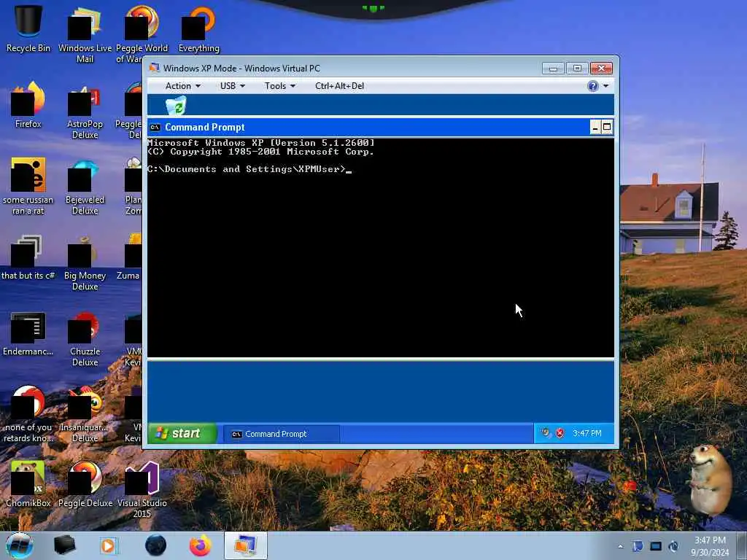
Task: Click the monitor network tray icon
Action: pyautogui.click(x=656, y=546)
